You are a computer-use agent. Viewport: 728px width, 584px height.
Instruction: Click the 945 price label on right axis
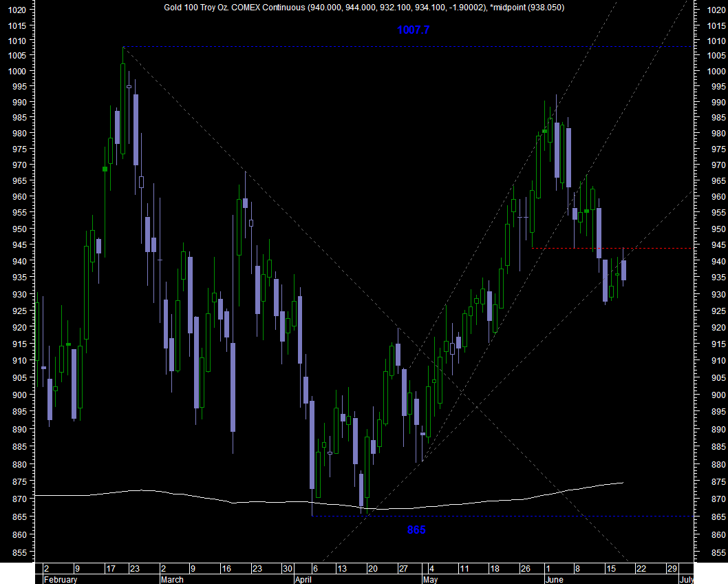click(718, 245)
